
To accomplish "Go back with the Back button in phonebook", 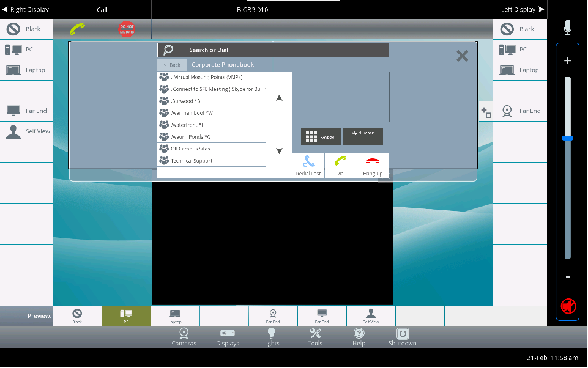I will point(171,64).
